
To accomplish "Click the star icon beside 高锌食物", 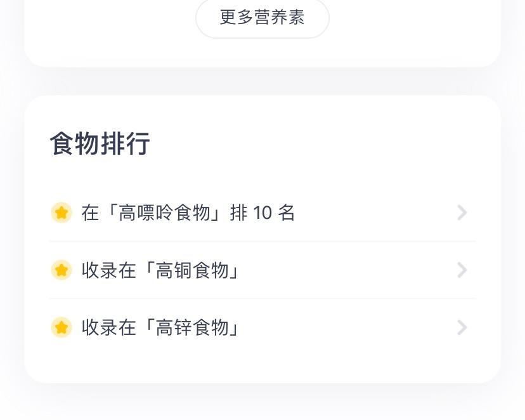I will point(62,327).
